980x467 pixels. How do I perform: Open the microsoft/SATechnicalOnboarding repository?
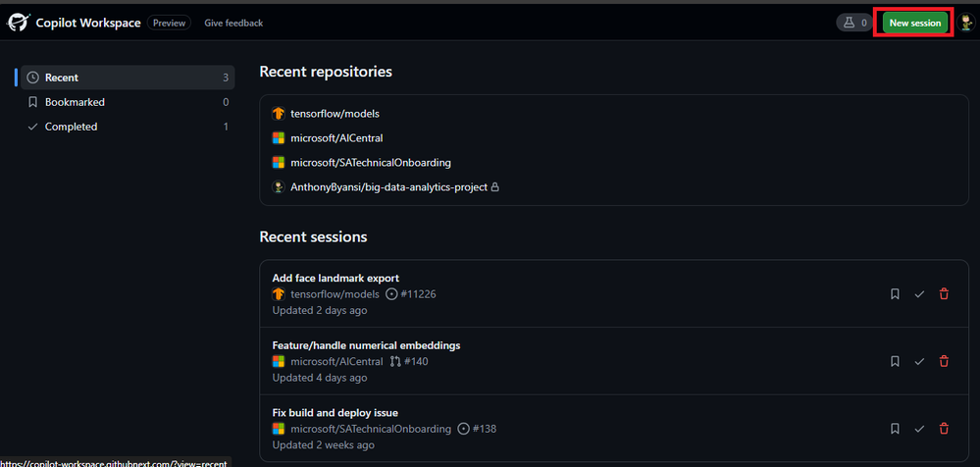[371, 163]
